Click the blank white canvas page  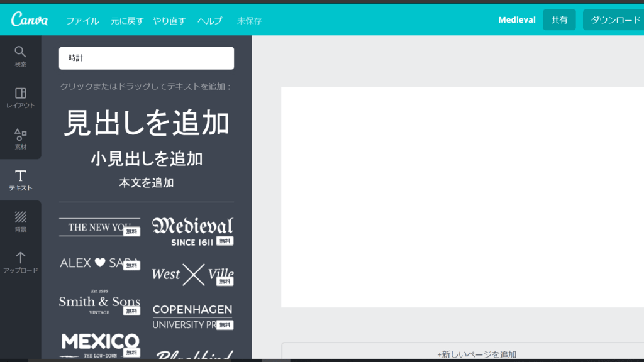(462, 197)
